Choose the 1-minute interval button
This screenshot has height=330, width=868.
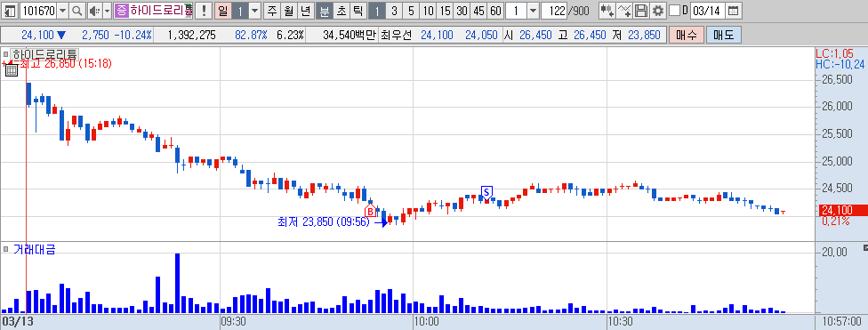pyautogui.click(x=376, y=11)
